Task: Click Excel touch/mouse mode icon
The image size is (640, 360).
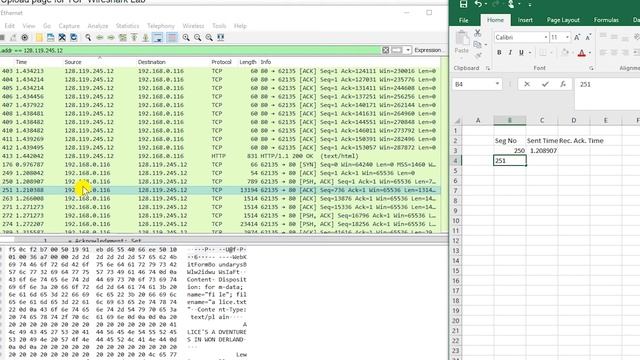Action: (x=511, y=4)
